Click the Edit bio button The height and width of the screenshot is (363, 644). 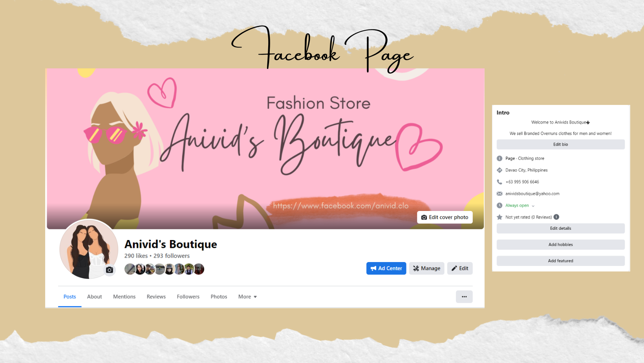tap(560, 144)
